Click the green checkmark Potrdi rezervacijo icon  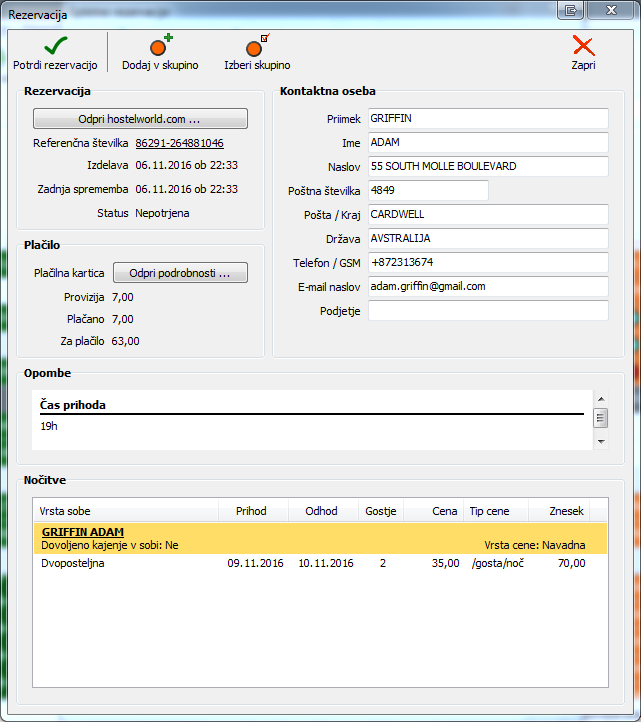pos(55,46)
